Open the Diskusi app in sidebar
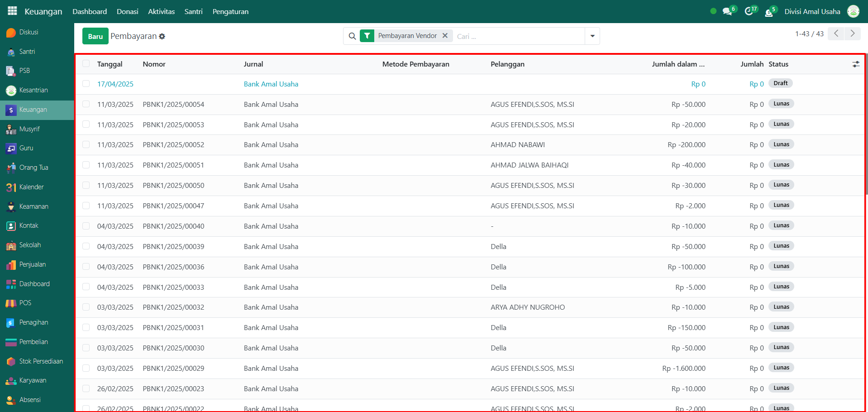Viewport: 868px width, 412px height. click(11, 33)
